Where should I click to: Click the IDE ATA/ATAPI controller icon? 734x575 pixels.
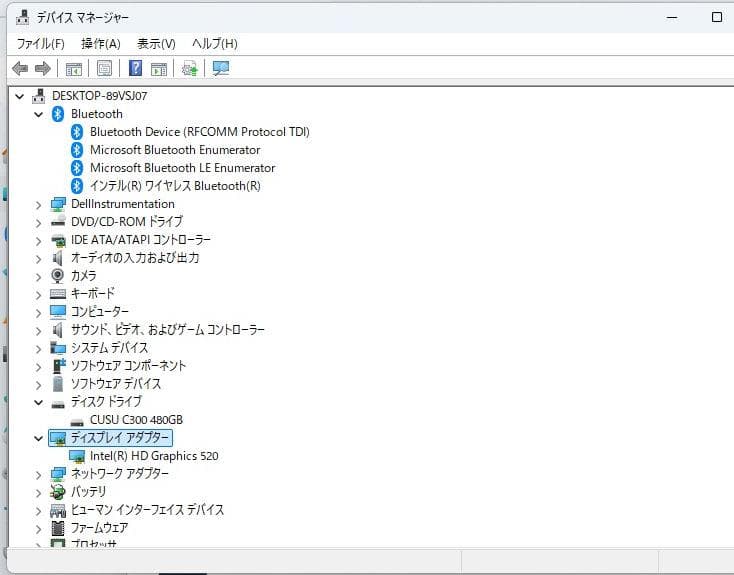tap(58, 240)
